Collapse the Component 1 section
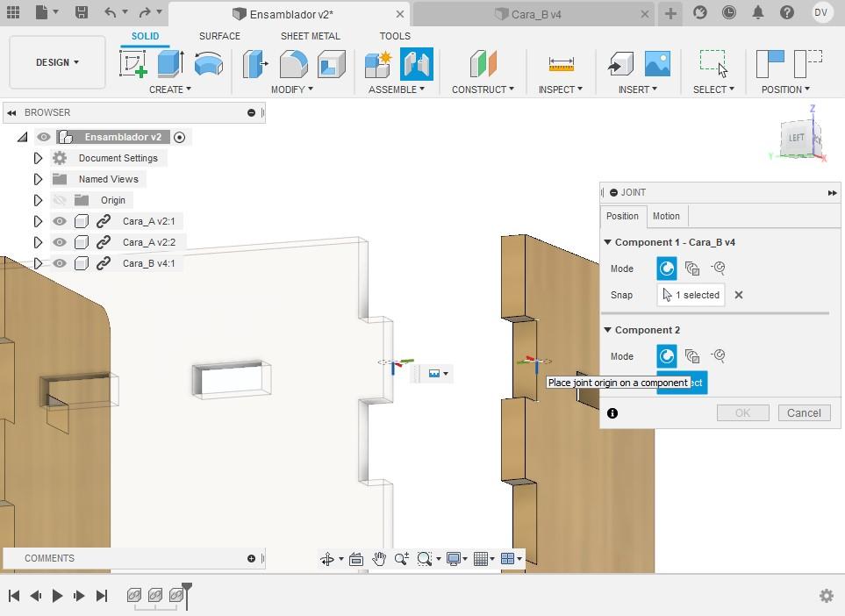This screenshot has width=845, height=616. (x=607, y=242)
